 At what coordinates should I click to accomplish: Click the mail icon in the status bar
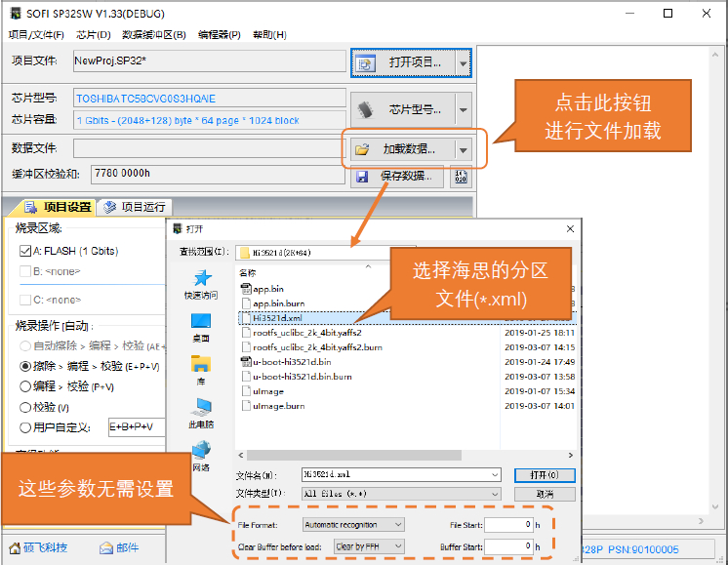[106, 547]
